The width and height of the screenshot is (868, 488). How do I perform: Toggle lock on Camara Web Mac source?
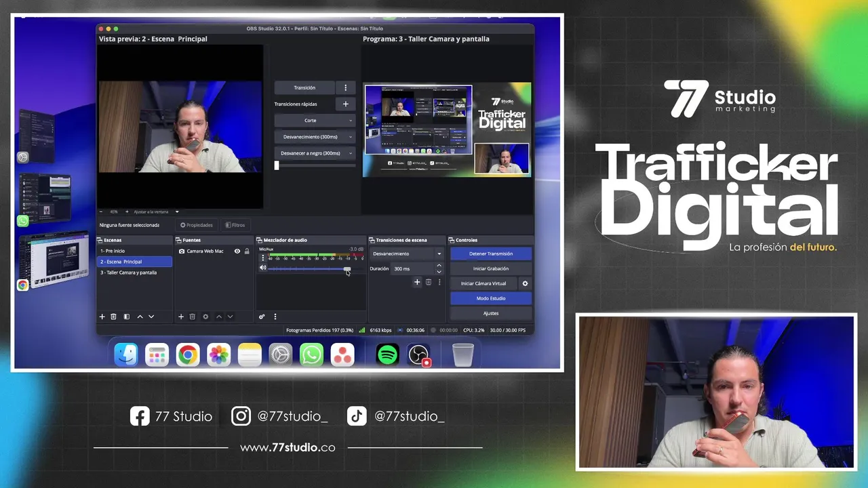click(247, 251)
